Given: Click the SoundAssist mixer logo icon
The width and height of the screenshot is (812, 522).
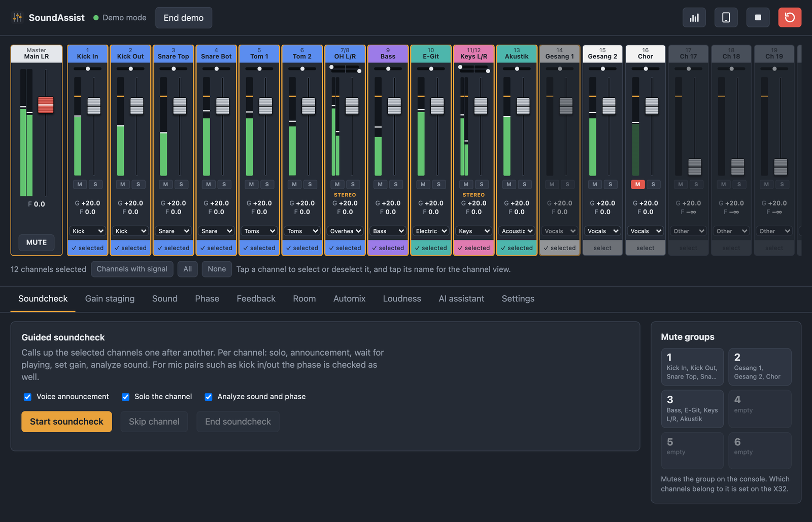Looking at the screenshot, I should 18,18.
